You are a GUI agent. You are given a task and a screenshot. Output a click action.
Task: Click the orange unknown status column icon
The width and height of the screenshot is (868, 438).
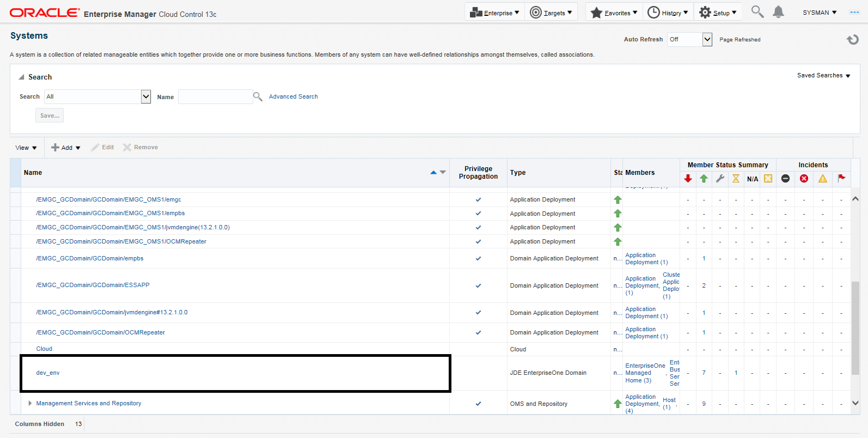coord(768,179)
